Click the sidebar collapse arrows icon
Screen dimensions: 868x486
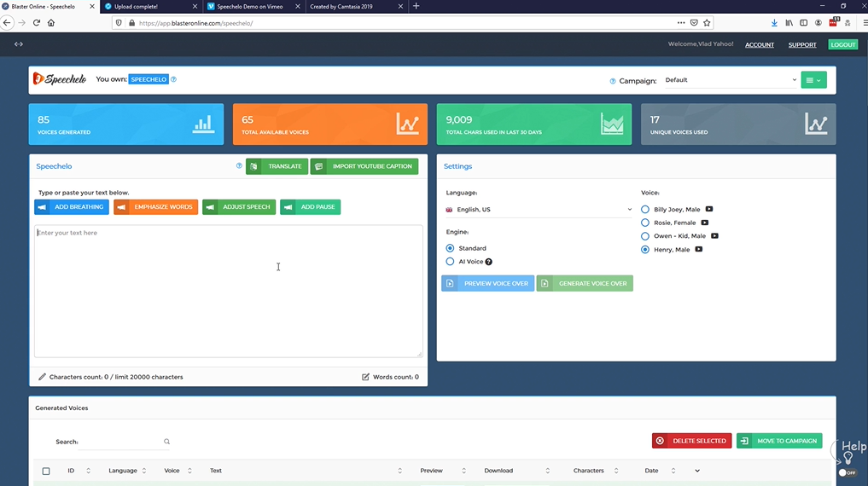tap(19, 44)
